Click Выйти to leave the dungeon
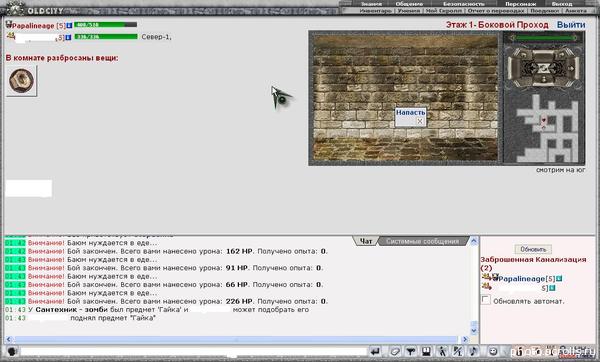600x362 pixels. click(x=571, y=25)
